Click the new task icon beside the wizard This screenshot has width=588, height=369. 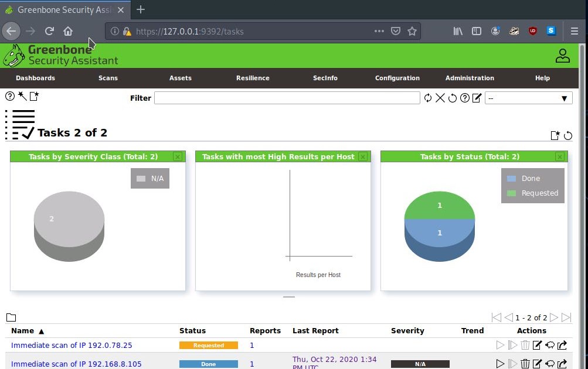[34, 96]
